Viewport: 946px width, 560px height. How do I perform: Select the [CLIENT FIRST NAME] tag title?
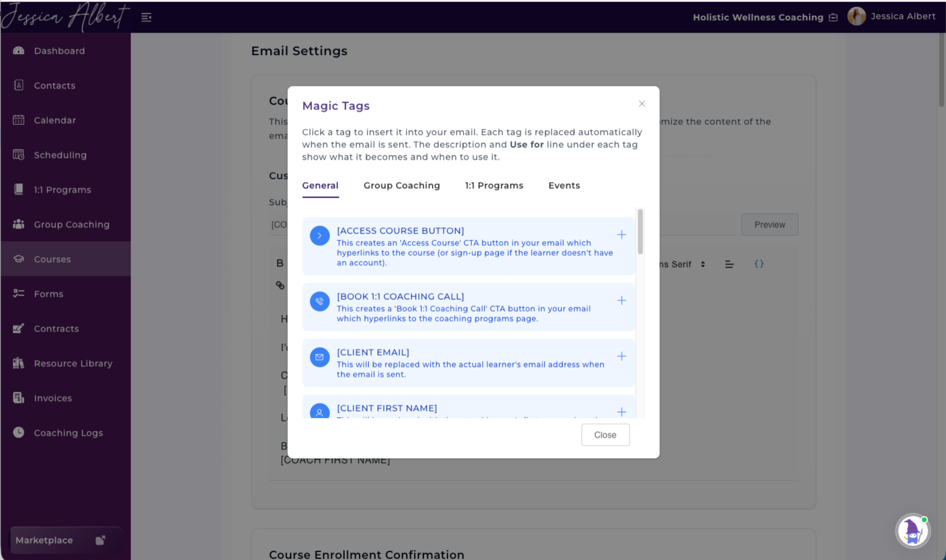point(387,408)
